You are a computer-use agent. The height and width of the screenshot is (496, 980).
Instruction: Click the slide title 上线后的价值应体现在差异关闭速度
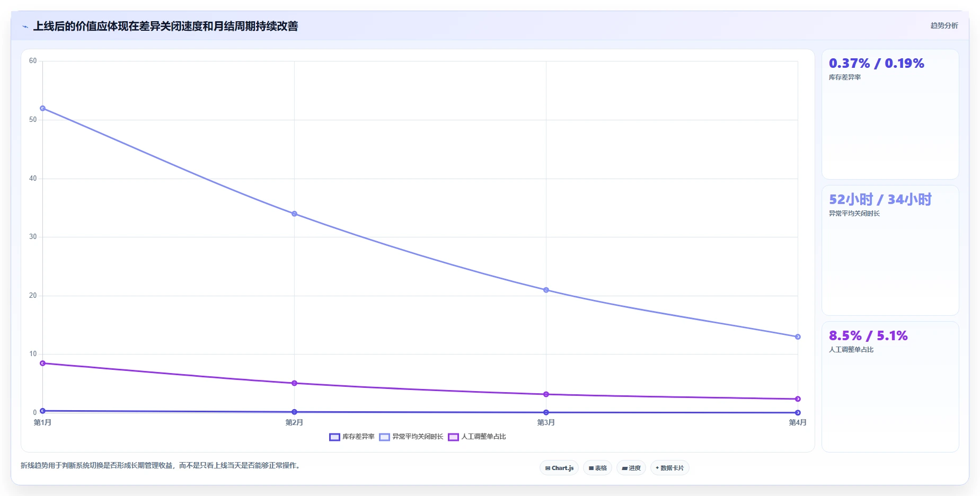pyautogui.click(x=165, y=26)
